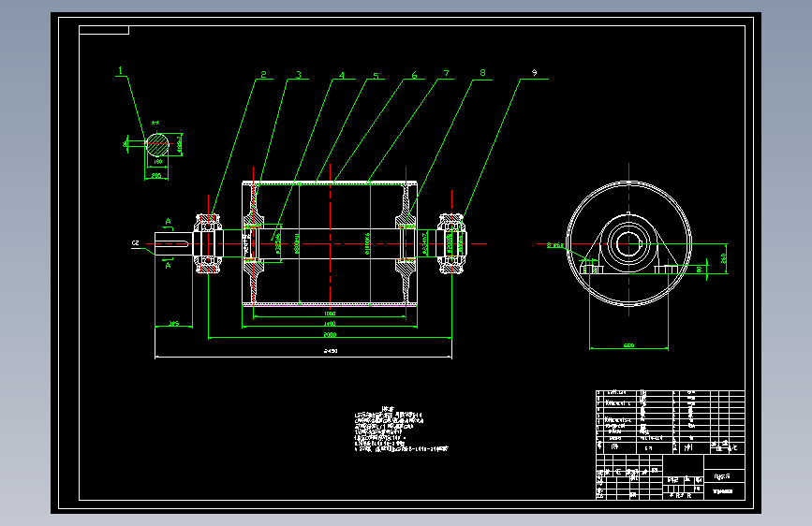Click the title block parts list table

tap(671, 422)
